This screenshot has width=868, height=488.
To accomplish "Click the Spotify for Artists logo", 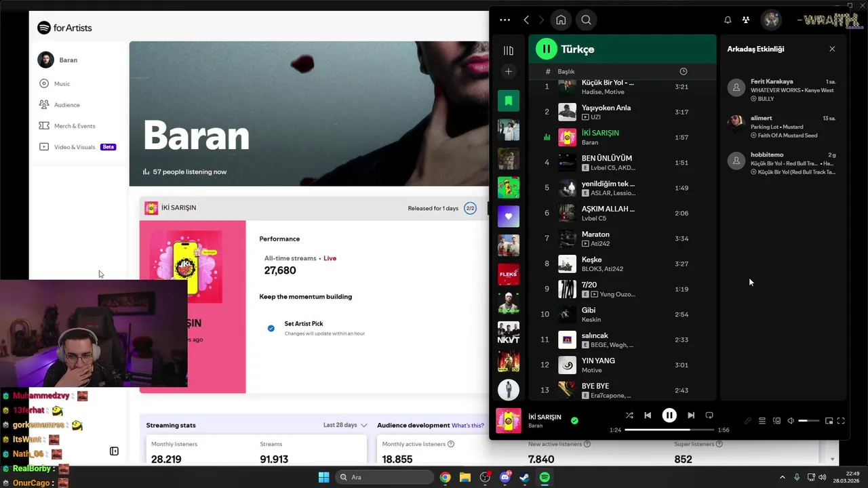I will [x=64, y=28].
